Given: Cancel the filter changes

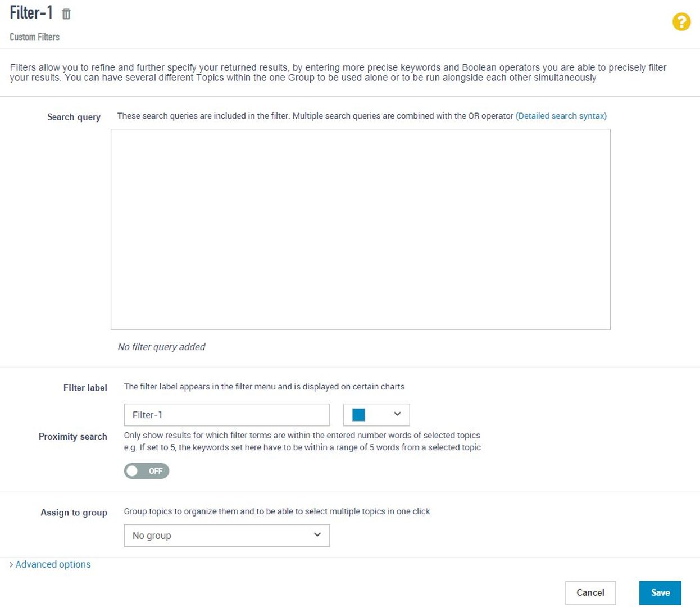Looking at the screenshot, I should 590,592.
